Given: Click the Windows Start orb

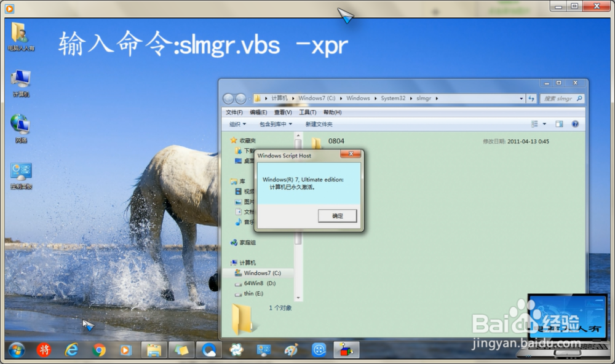Looking at the screenshot, I should (x=16, y=349).
